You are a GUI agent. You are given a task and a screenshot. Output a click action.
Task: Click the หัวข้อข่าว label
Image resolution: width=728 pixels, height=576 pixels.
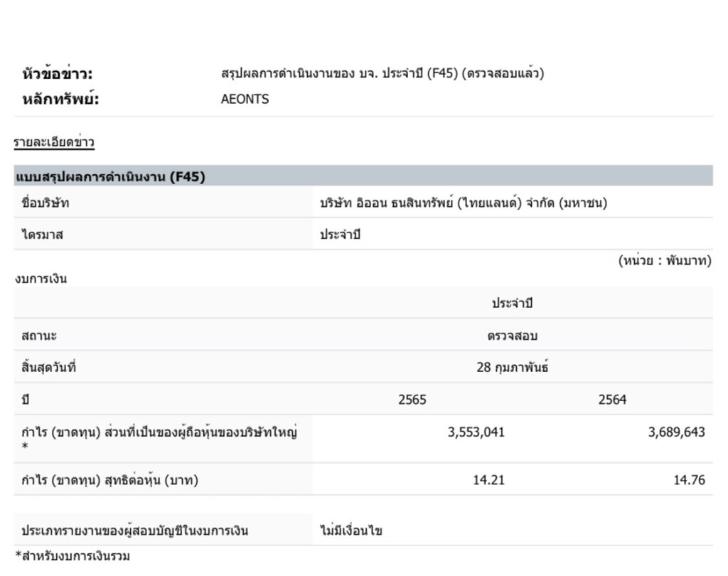[x=58, y=74]
